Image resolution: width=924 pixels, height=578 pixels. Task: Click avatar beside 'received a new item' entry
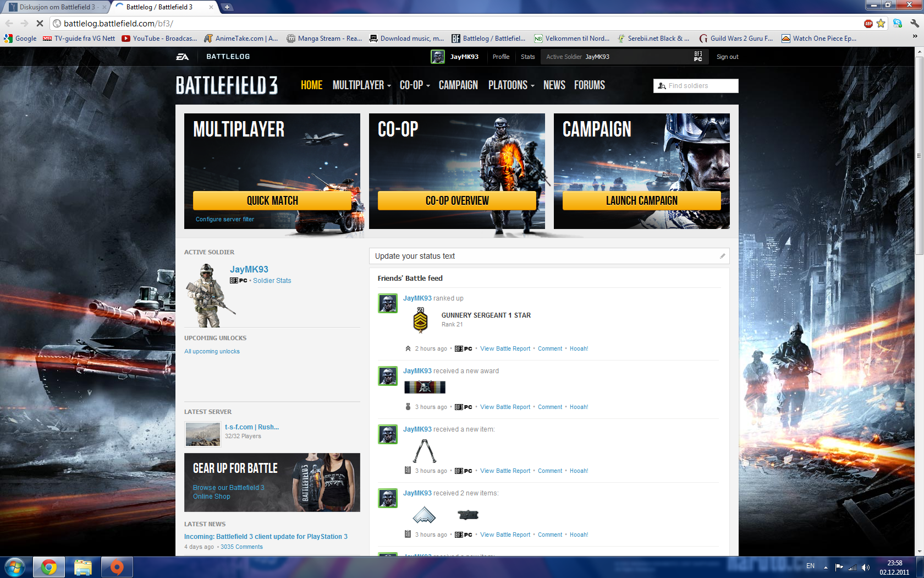388,434
